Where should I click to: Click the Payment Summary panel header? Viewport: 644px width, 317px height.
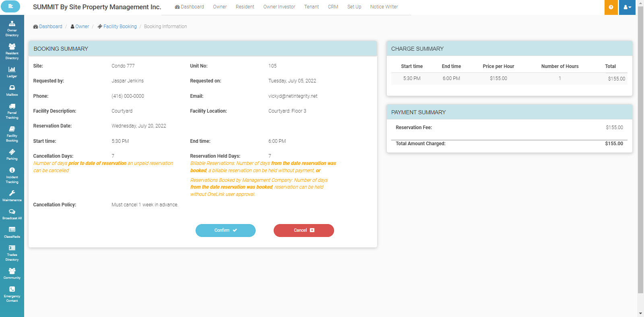point(510,112)
